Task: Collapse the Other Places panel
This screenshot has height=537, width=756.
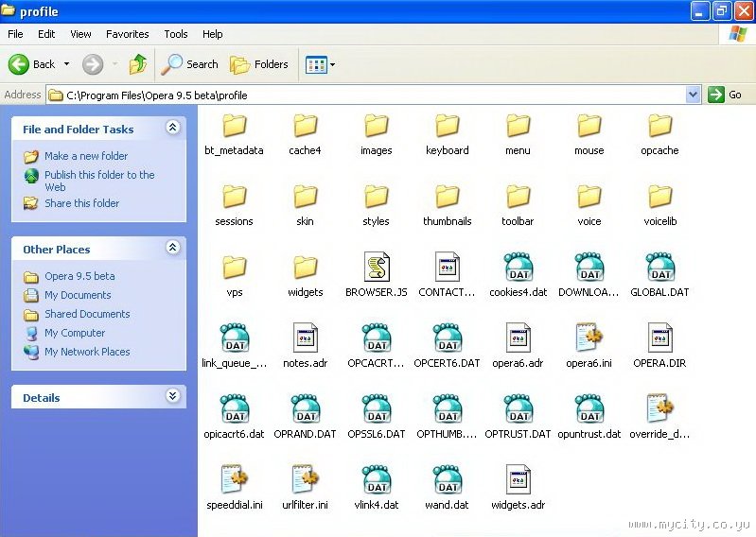Action: (172, 248)
